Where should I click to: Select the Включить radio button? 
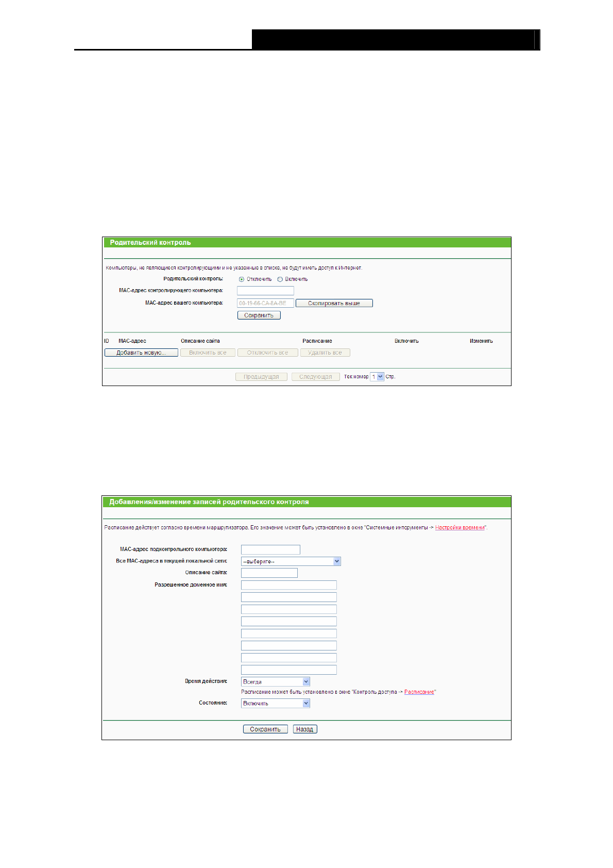coord(280,279)
